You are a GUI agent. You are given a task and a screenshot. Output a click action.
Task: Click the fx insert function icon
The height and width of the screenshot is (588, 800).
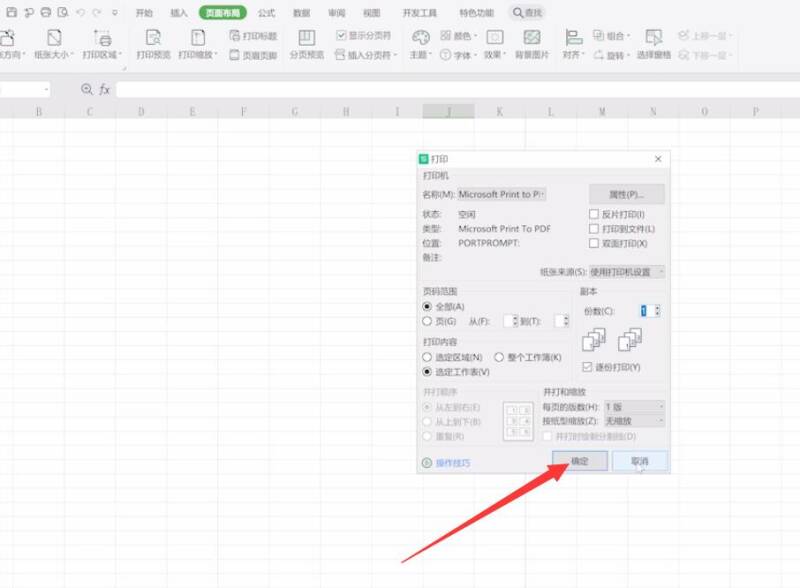coord(105,89)
